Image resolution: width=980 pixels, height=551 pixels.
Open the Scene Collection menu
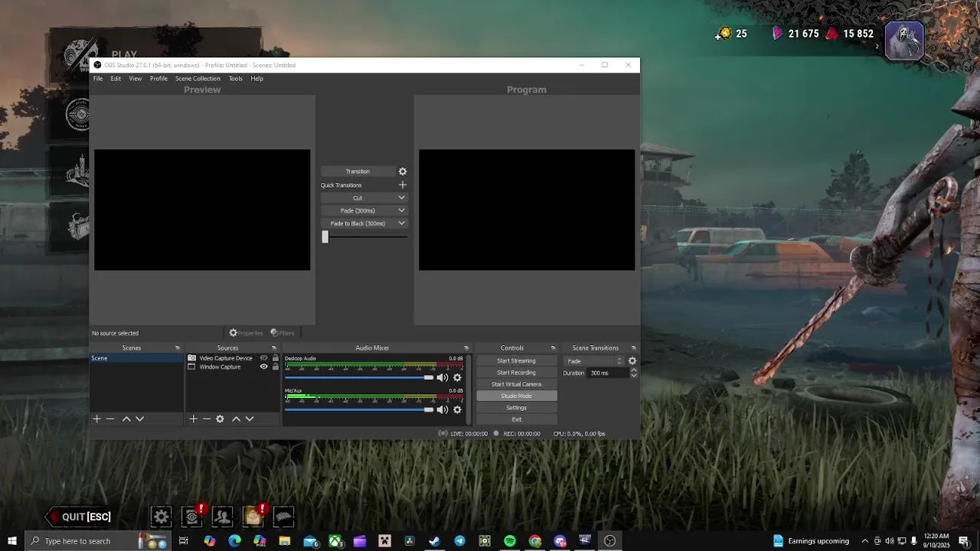click(198, 78)
